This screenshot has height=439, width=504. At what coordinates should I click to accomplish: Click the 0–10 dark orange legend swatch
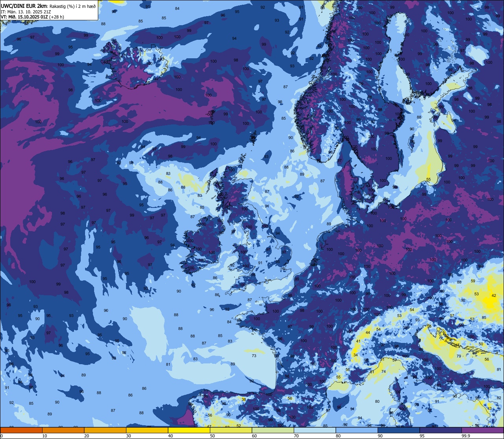click(x=21, y=430)
